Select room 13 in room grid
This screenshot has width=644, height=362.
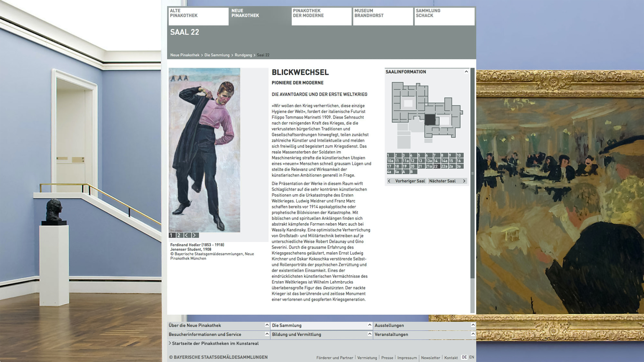coord(422,161)
